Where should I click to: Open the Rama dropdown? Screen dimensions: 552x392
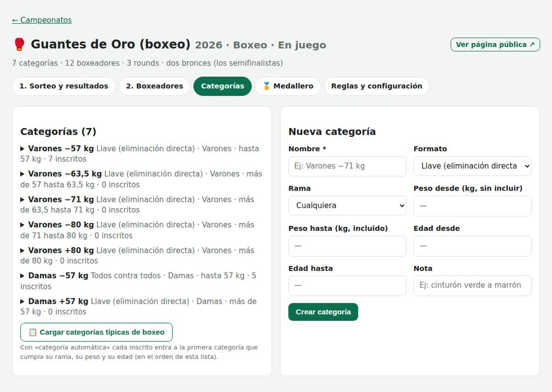coord(347,205)
